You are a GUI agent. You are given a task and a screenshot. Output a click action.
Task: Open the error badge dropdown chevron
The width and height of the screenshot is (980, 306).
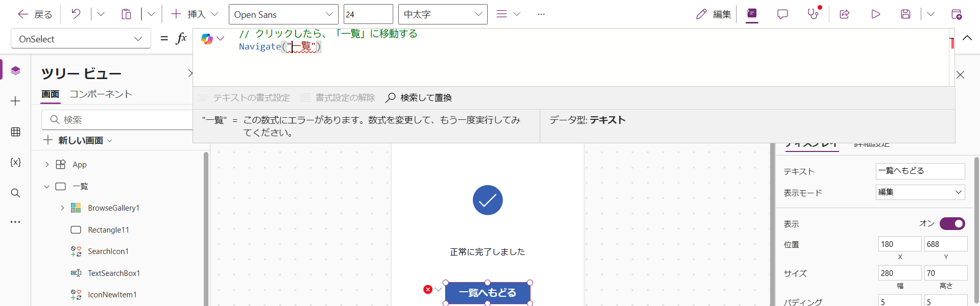(438, 290)
